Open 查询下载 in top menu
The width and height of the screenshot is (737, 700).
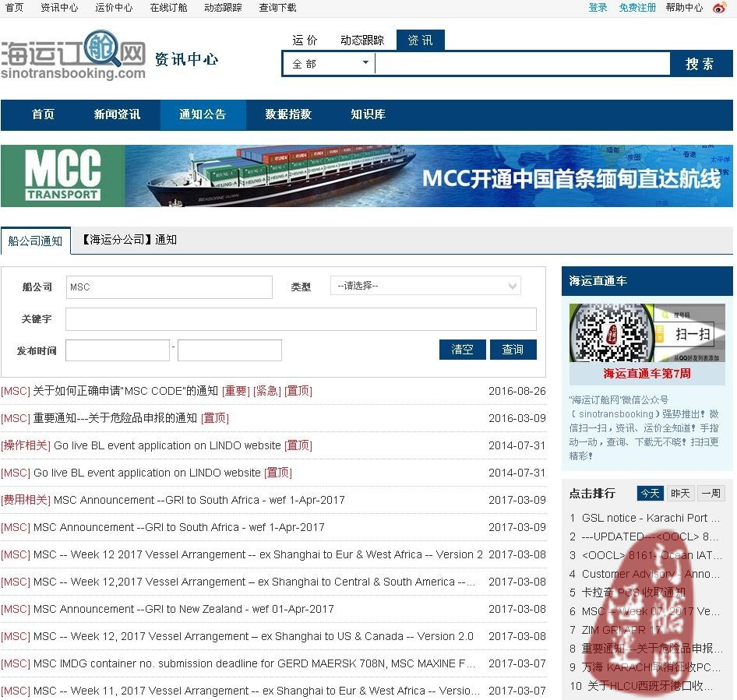click(277, 8)
